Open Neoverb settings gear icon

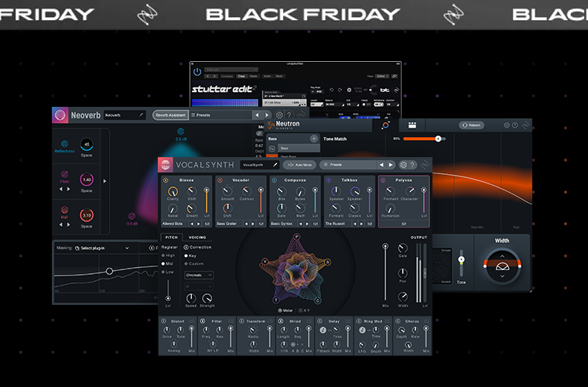click(279, 115)
